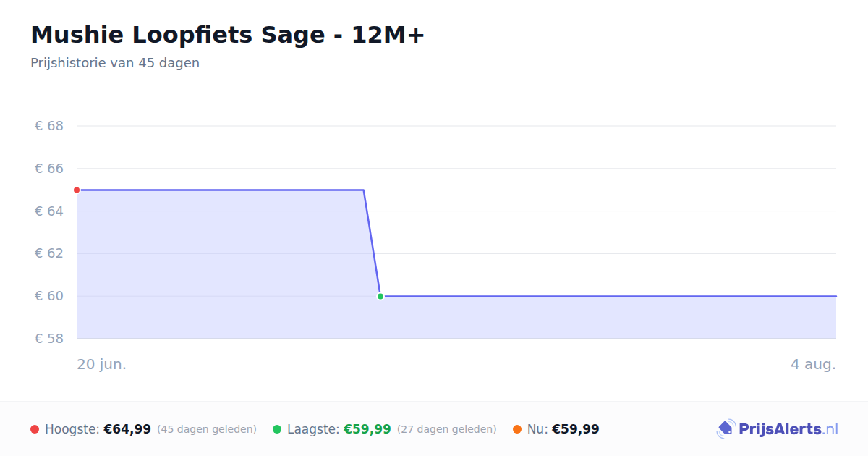
Task: Click the Hoogste price €64,99 value
Action: tap(127, 429)
